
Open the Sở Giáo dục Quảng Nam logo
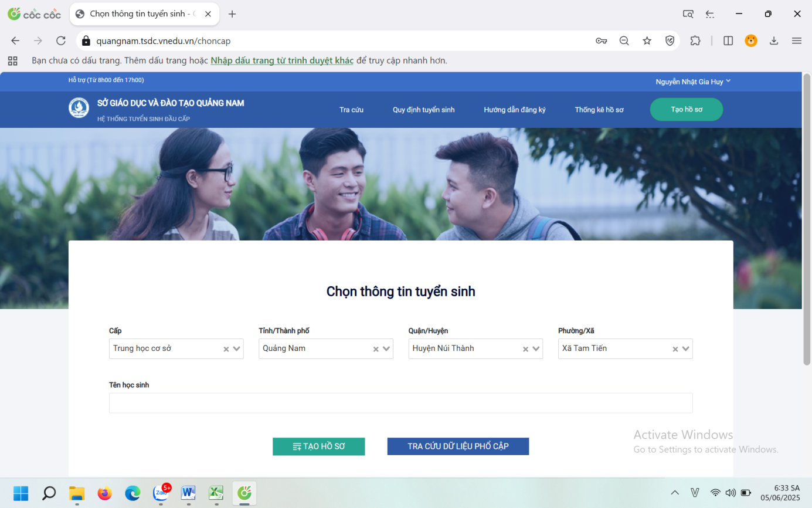click(x=79, y=108)
